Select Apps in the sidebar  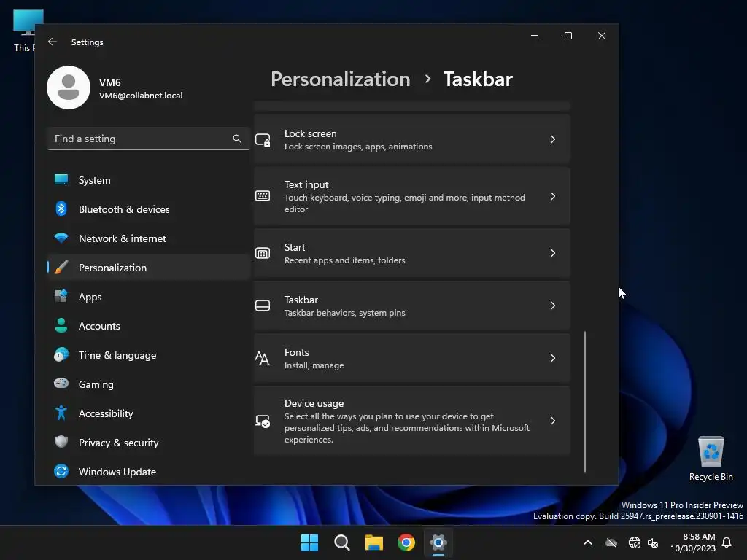coord(149,297)
